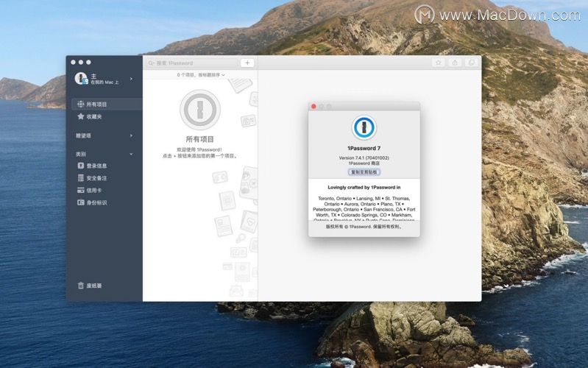Focus the 搜索 1Password search field
This screenshot has height=368, width=588.
pos(191,63)
